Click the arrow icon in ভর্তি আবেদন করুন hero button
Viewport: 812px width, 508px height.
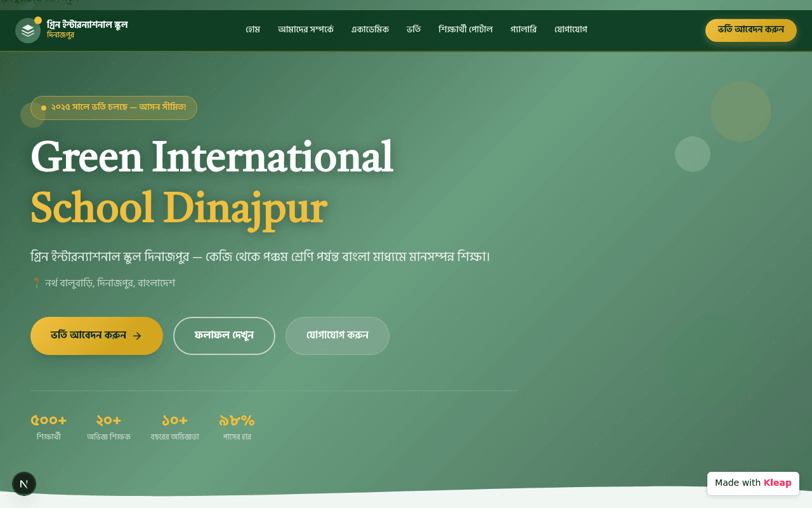(137, 336)
